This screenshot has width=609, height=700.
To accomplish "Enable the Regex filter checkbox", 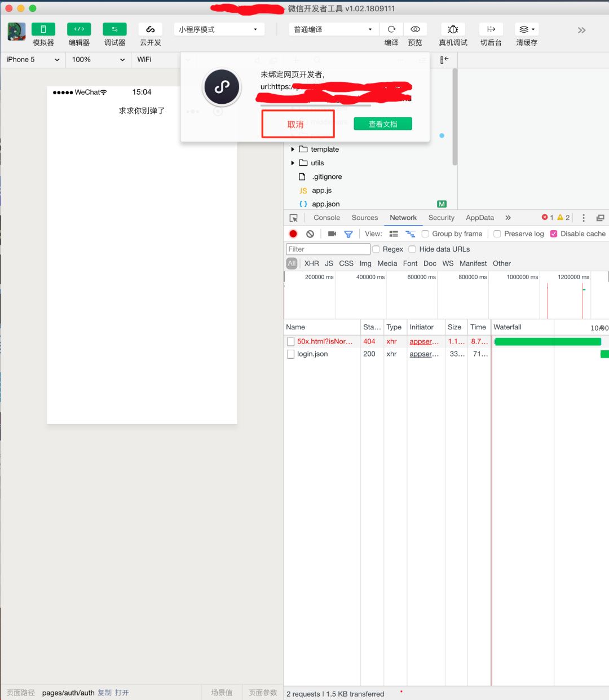I will [x=376, y=249].
